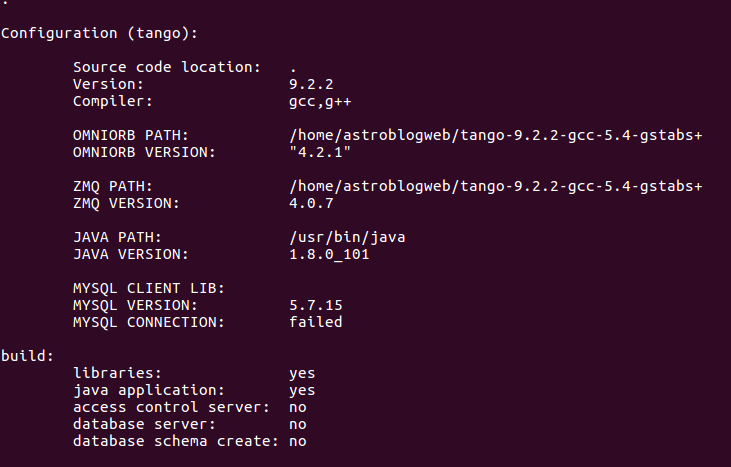Click the libraries 'yes' value
Screen dimensions: 731x467
[302, 374]
